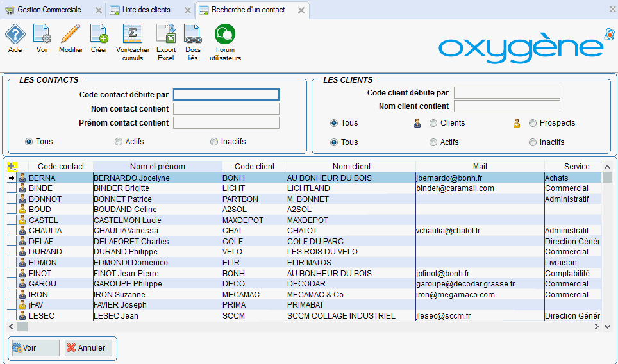
Task: Select Tous radio in Les Contacts
Action: point(29,142)
